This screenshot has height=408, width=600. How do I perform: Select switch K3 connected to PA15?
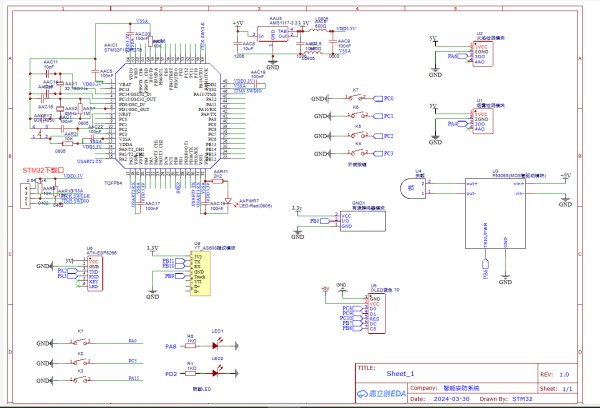click(x=80, y=380)
